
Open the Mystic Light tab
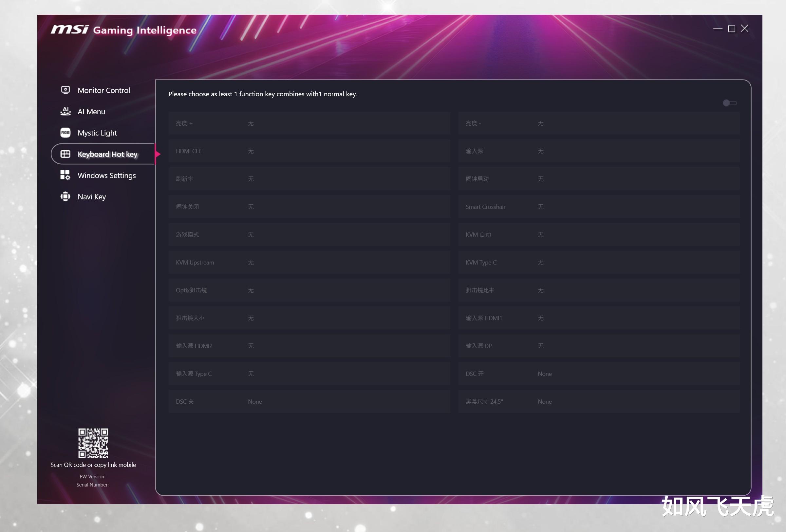click(x=97, y=133)
